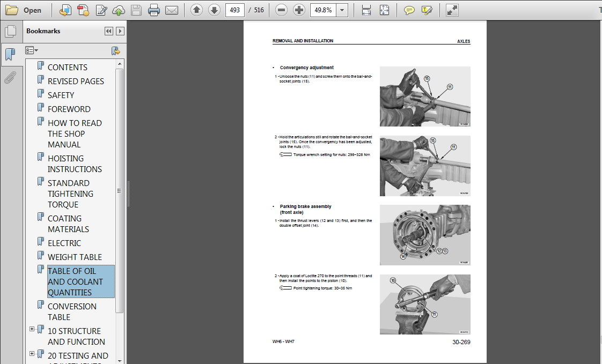This screenshot has height=364, width=602.
Task: Open the WEIGHT TABLE bookmark
Action: (x=75, y=257)
